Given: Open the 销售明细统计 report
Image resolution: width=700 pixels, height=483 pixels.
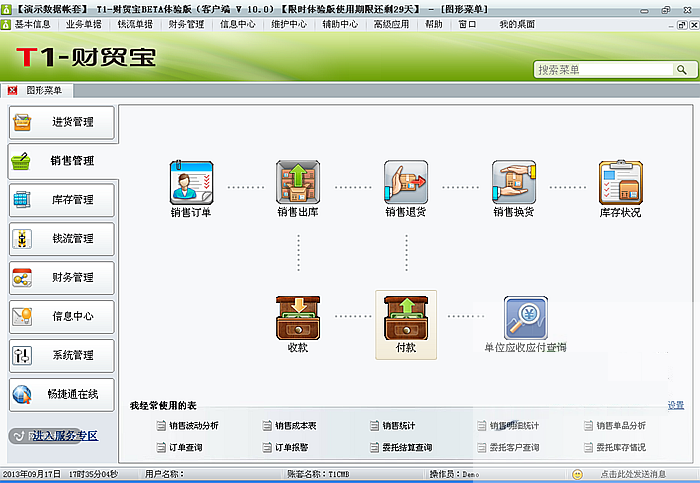Looking at the screenshot, I should point(508,426).
